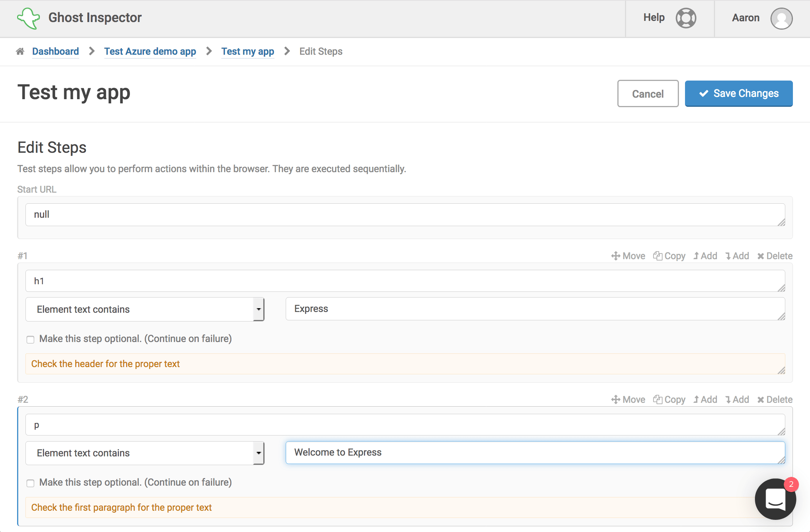Open Test Azure demo app breadcrumb

click(x=150, y=51)
